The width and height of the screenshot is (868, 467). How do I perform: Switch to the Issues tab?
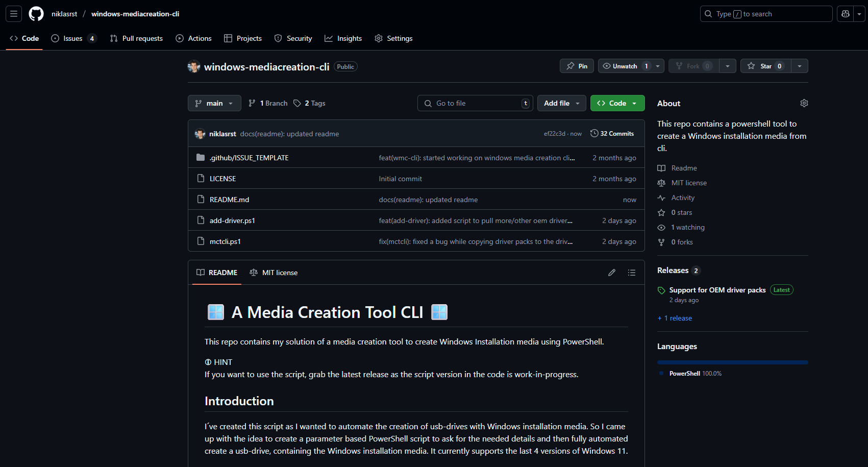coord(73,38)
